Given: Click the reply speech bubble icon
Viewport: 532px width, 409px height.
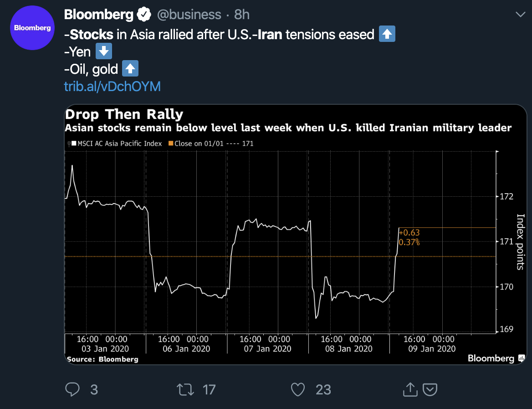Looking at the screenshot, I should pyautogui.click(x=73, y=389).
